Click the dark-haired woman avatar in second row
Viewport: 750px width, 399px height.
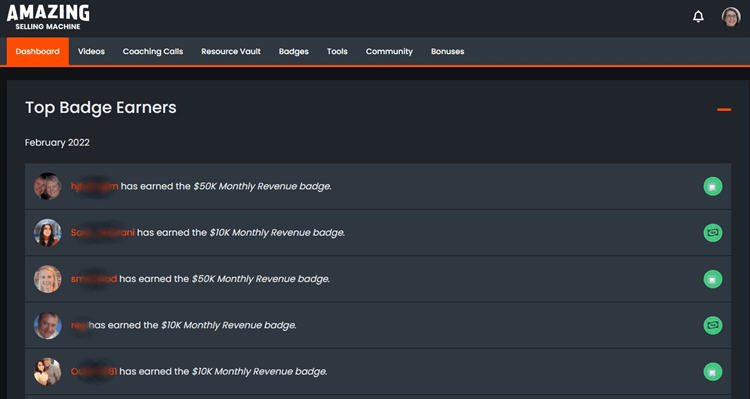point(48,233)
